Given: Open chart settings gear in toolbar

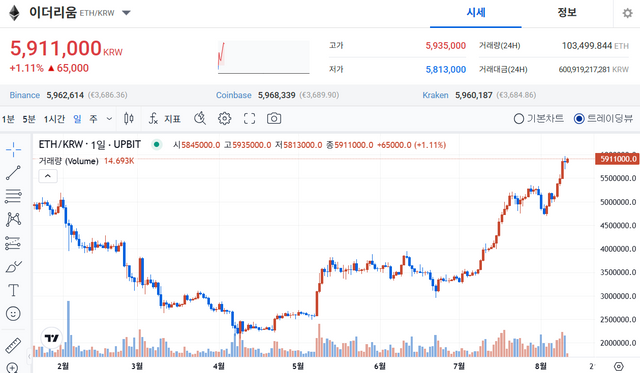Looking at the screenshot, I should [x=224, y=119].
